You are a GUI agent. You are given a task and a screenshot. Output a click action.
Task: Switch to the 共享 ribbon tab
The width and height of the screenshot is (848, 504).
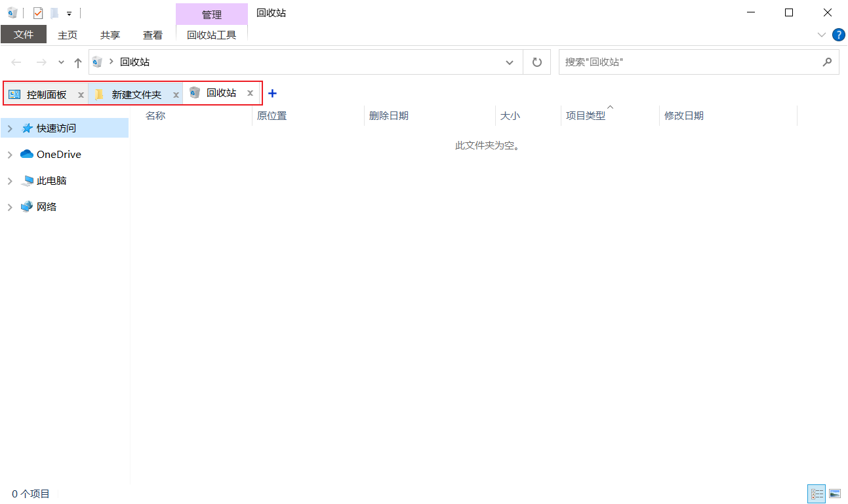point(110,35)
